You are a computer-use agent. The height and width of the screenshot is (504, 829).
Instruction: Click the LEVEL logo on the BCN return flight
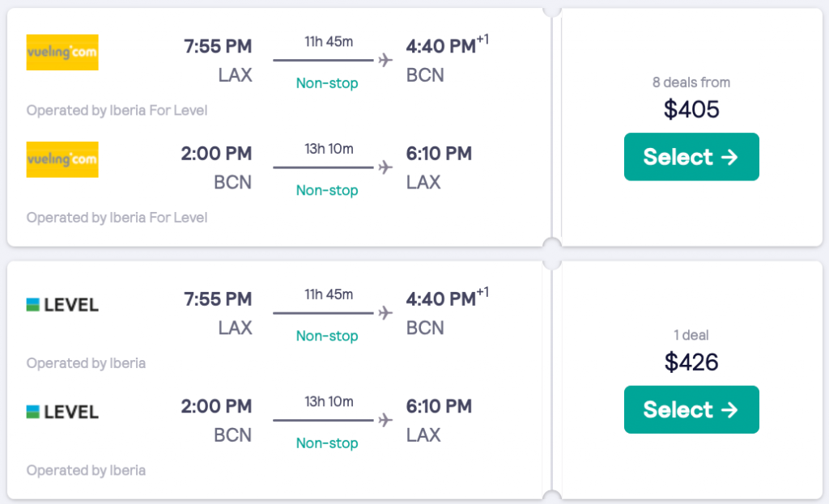click(x=62, y=412)
